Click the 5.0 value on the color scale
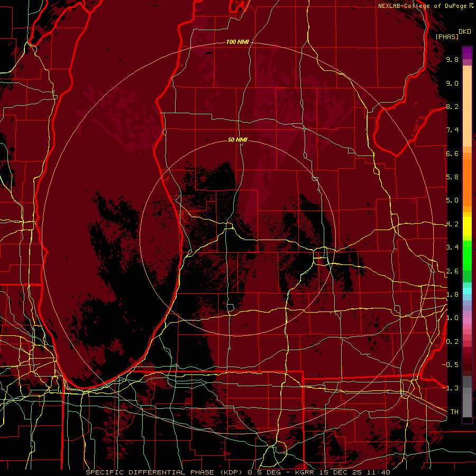Viewport: 476px width, 476px height. (452, 200)
